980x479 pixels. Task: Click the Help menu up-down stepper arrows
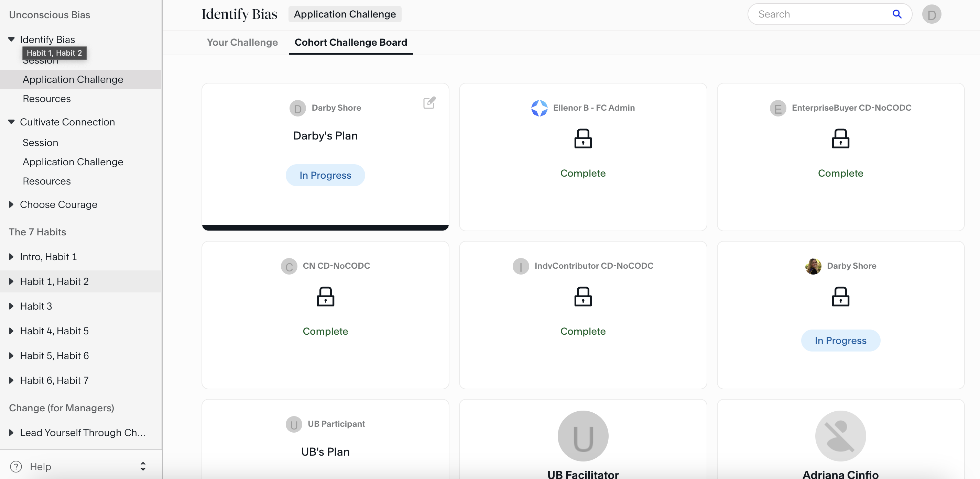143,466
